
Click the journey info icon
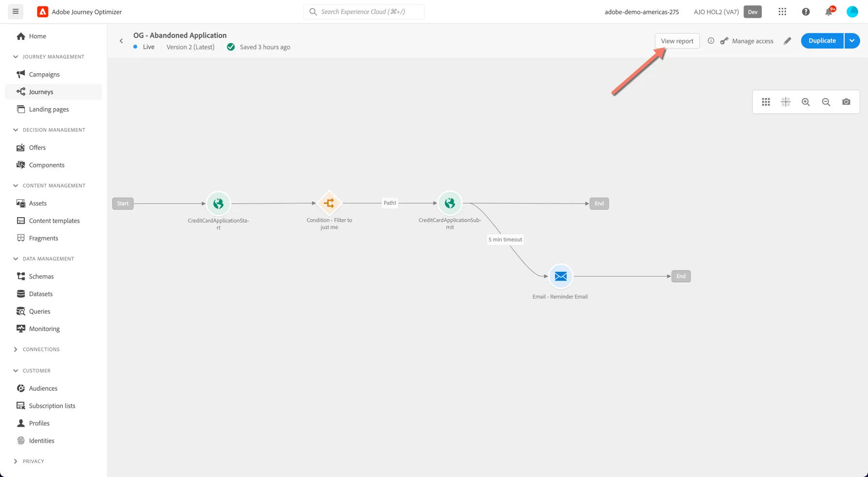[x=711, y=41]
